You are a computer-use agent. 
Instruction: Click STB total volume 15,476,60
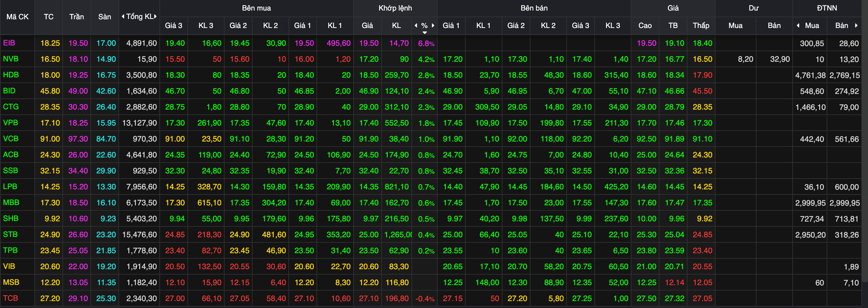pos(140,235)
